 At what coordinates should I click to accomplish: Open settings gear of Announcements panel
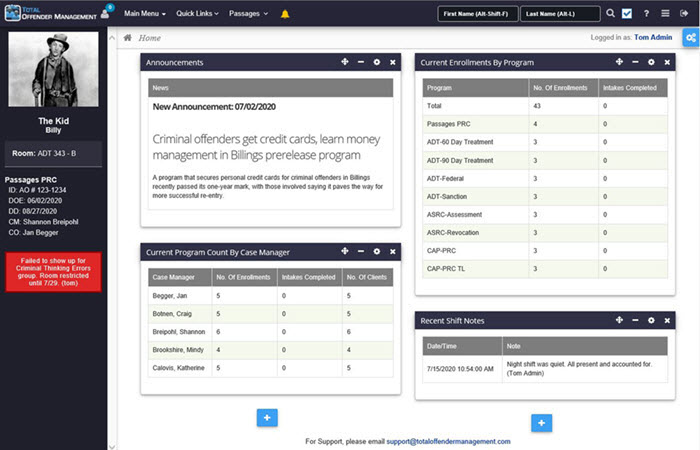[376, 62]
